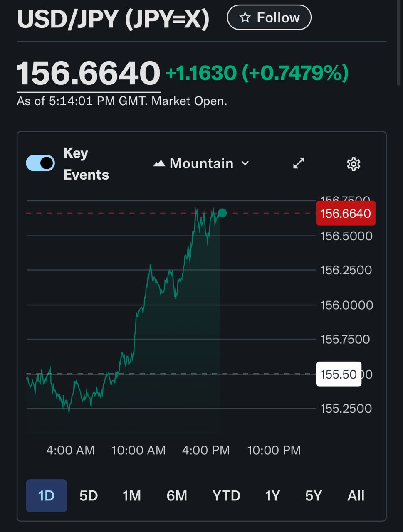The width and height of the screenshot is (403, 532).
Task: Click the 156.6640 current price
Action: point(89,73)
